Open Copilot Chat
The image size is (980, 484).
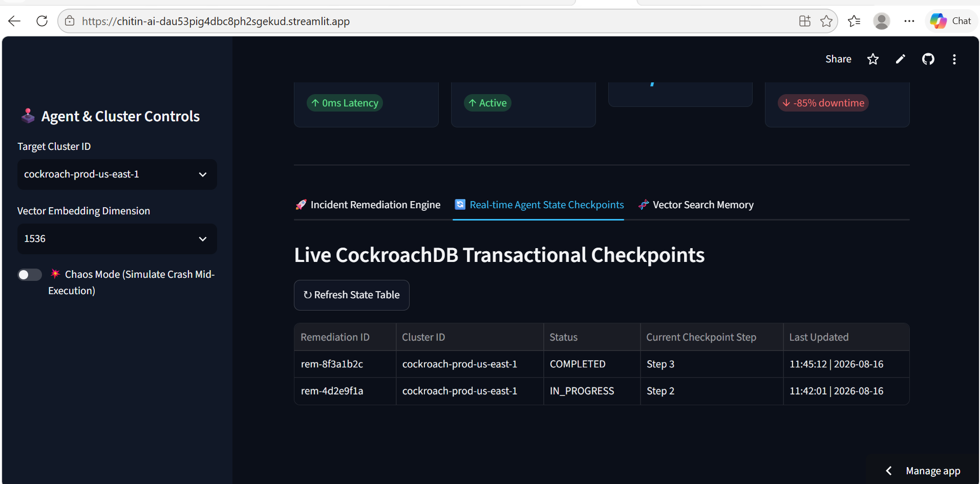(x=951, y=21)
